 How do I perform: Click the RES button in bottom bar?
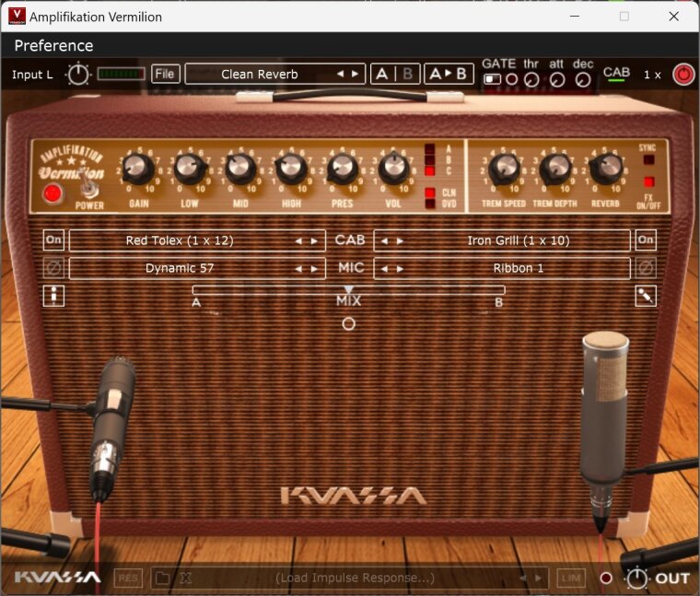tap(128, 578)
